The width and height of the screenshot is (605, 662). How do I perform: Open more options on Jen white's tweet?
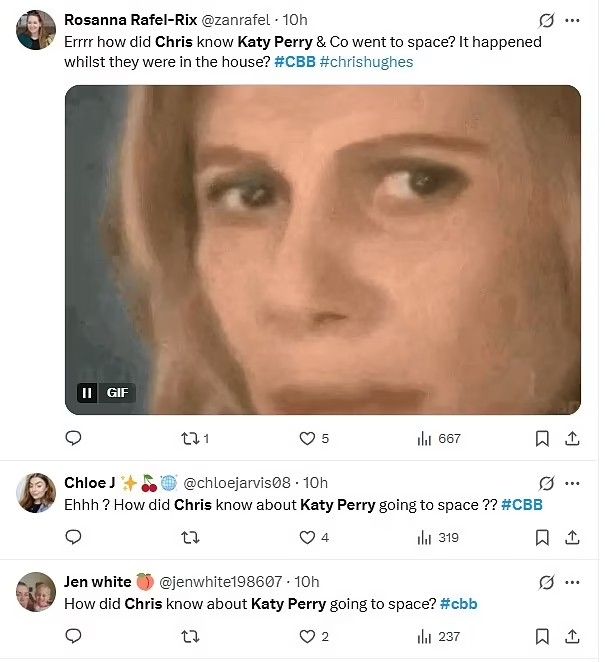(572, 582)
